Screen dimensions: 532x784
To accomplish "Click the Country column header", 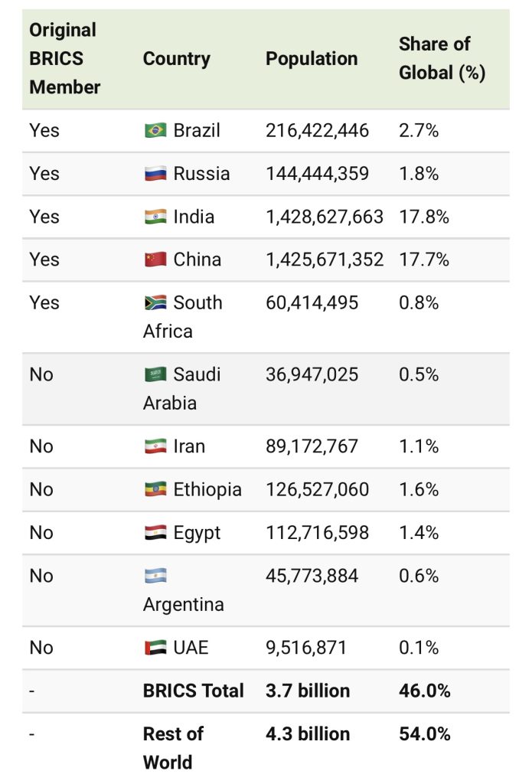I will coord(176,59).
